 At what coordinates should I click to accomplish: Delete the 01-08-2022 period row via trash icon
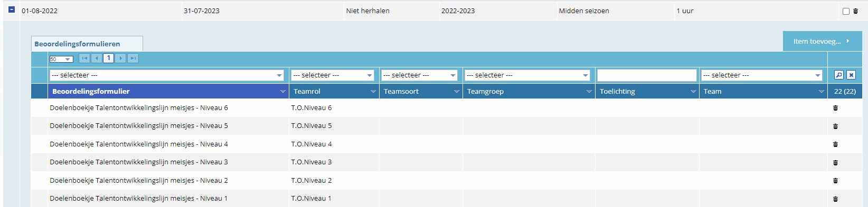tap(855, 11)
